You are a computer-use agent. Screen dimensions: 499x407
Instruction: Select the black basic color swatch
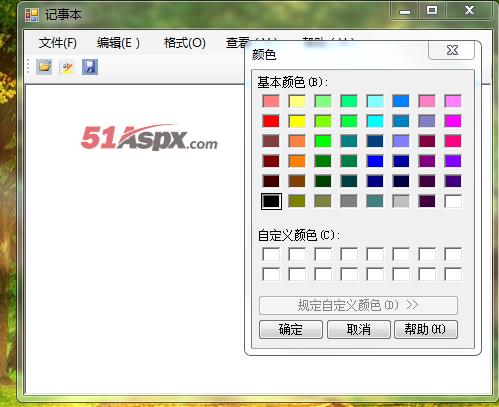tap(271, 201)
